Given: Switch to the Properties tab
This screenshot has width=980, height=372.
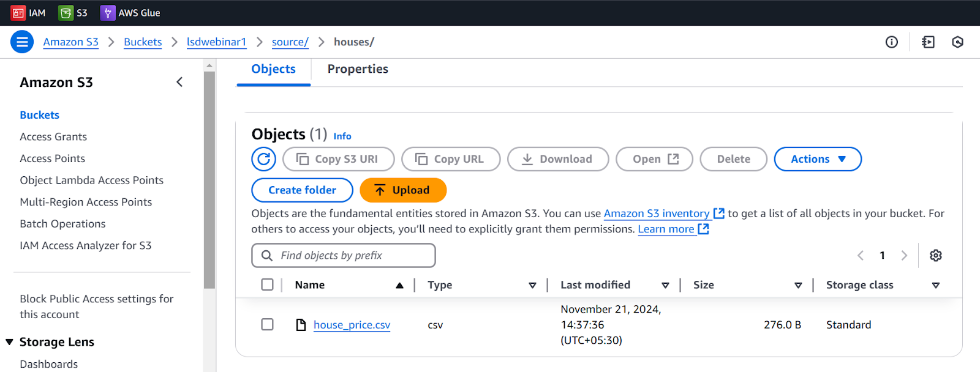Looking at the screenshot, I should [x=358, y=69].
